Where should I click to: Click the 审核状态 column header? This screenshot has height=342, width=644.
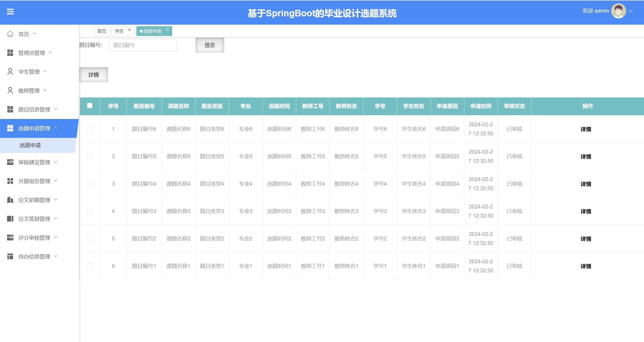coord(514,106)
